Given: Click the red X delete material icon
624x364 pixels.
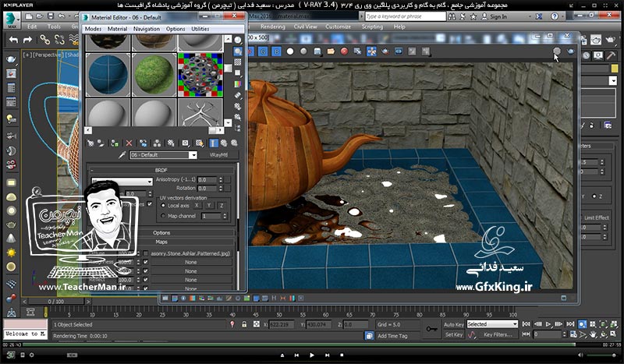Looking at the screenshot, I should (129, 143).
